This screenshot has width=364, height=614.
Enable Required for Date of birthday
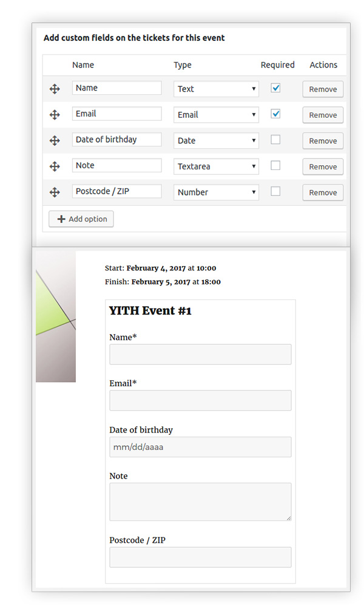click(x=275, y=140)
